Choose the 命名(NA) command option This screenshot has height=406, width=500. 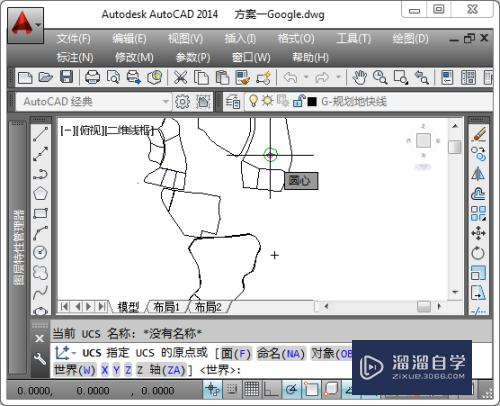tap(281, 353)
